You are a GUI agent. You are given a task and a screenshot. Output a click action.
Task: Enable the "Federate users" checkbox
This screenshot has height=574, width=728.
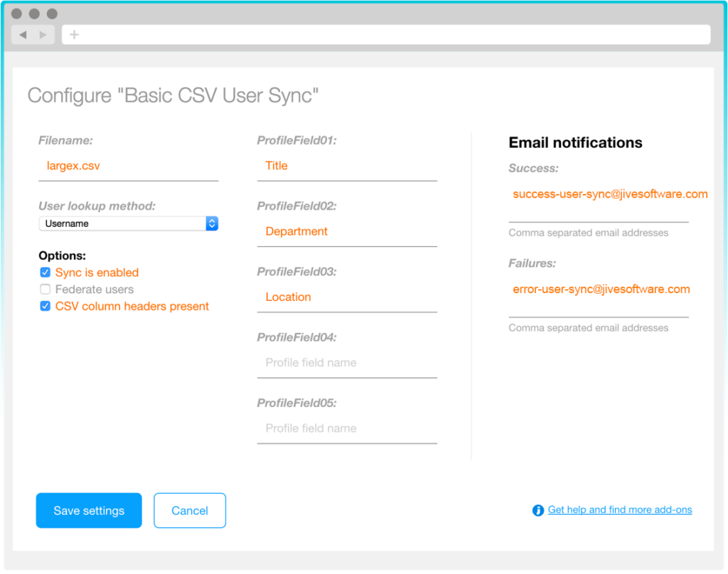click(45, 289)
